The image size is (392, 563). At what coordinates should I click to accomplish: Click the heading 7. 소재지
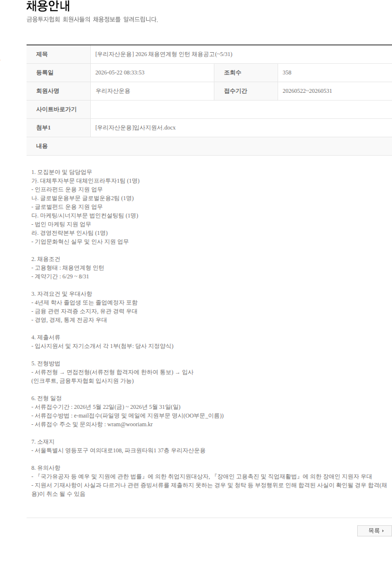click(42, 442)
